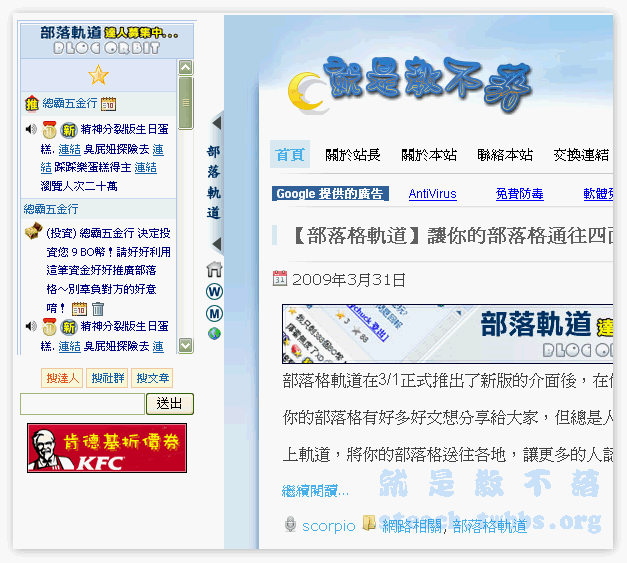627x563 pixels.
Task: Open author link scorpio
Action: [x=329, y=526]
